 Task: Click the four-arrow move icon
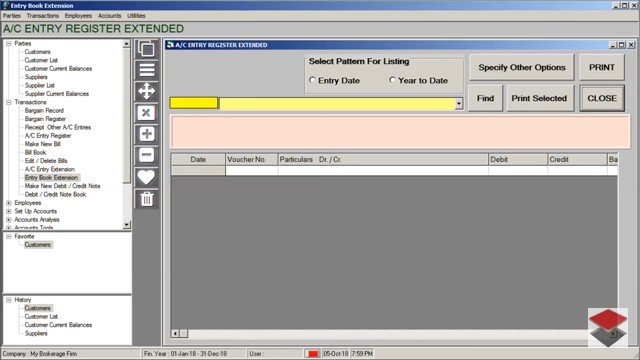click(147, 91)
